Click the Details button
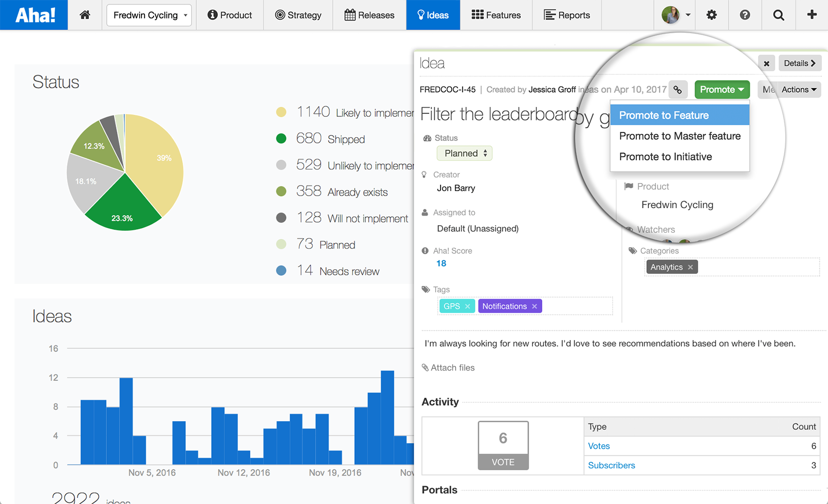Screen dimensions: 828x504 click(x=799, y=63)
